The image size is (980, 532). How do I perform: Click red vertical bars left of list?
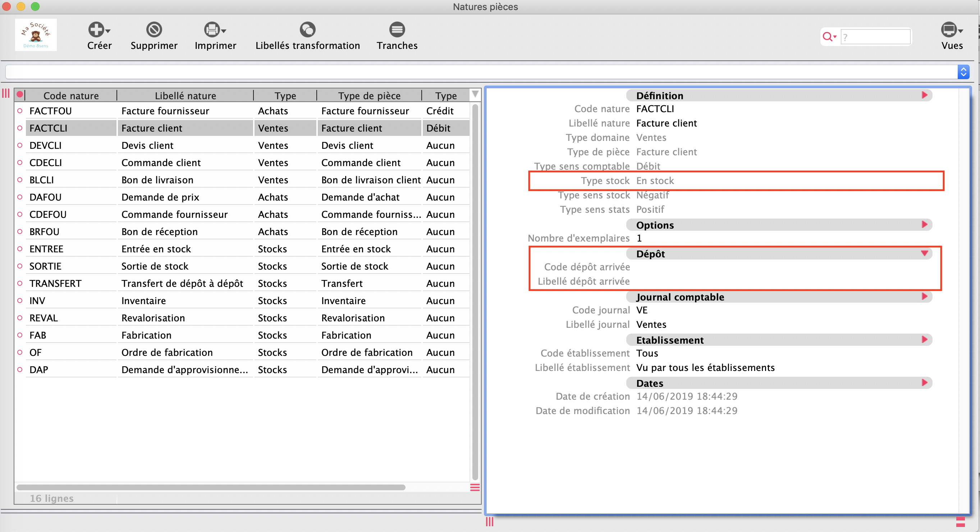(x=6, y=93)
